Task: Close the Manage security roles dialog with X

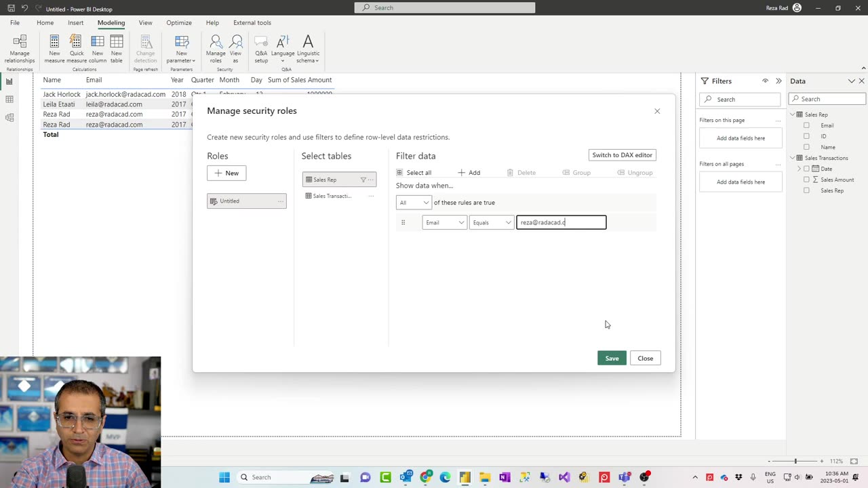Action: click(657, 111)
